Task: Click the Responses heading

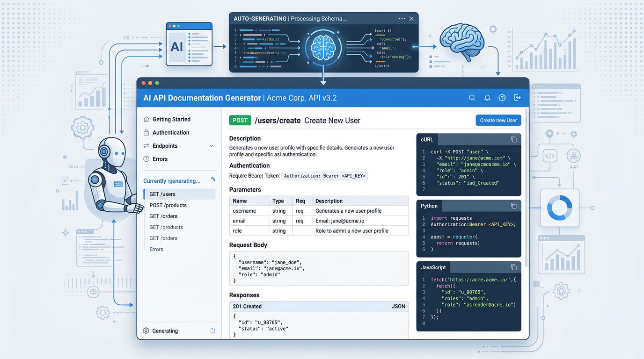Action: pos(244,295)
